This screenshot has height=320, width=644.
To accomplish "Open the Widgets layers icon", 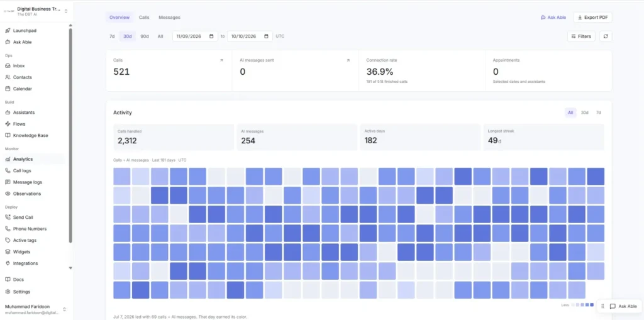I will [x=8, y=252].
